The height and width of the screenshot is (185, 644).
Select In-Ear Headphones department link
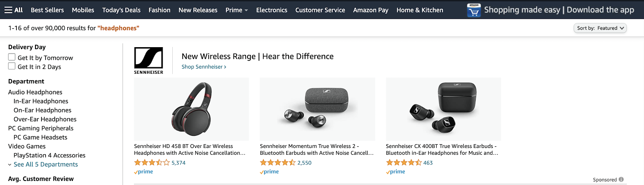[41, 101]
